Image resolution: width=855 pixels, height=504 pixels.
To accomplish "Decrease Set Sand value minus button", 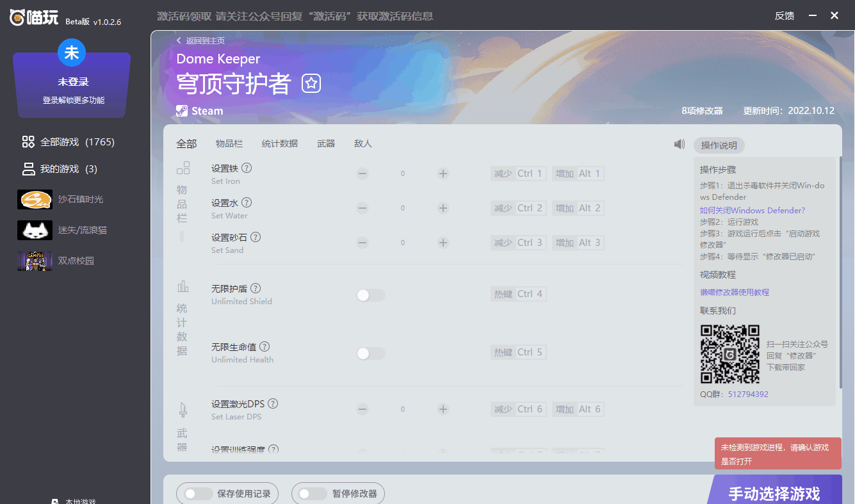I will point(362,243).
